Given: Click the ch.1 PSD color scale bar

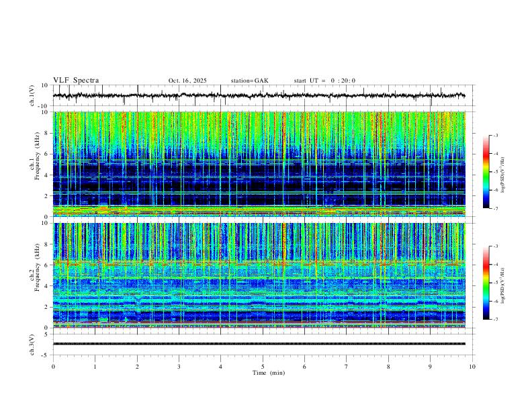Looking at the screenshot, I should pos(486,172).
